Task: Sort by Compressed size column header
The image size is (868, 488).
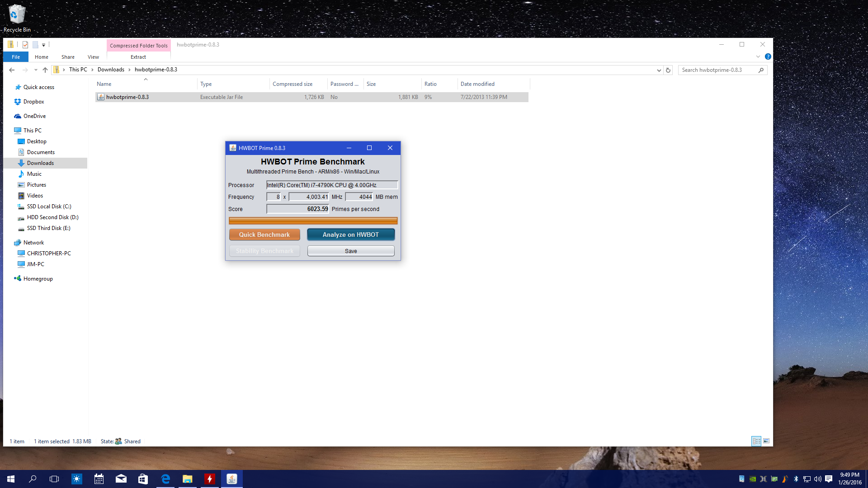Action: pyautogui.click(x=299, y=84)
